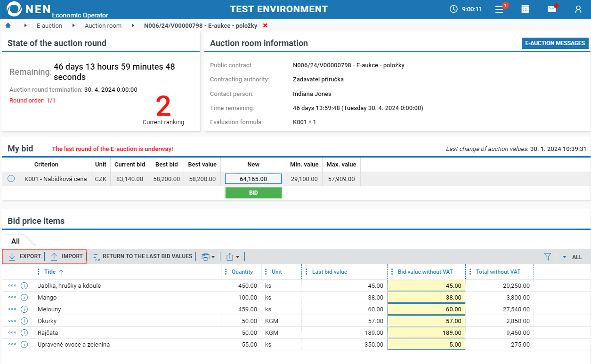Screen dimensions: 591x364
Task: Open Title column options menu
Action: [39, 272]
